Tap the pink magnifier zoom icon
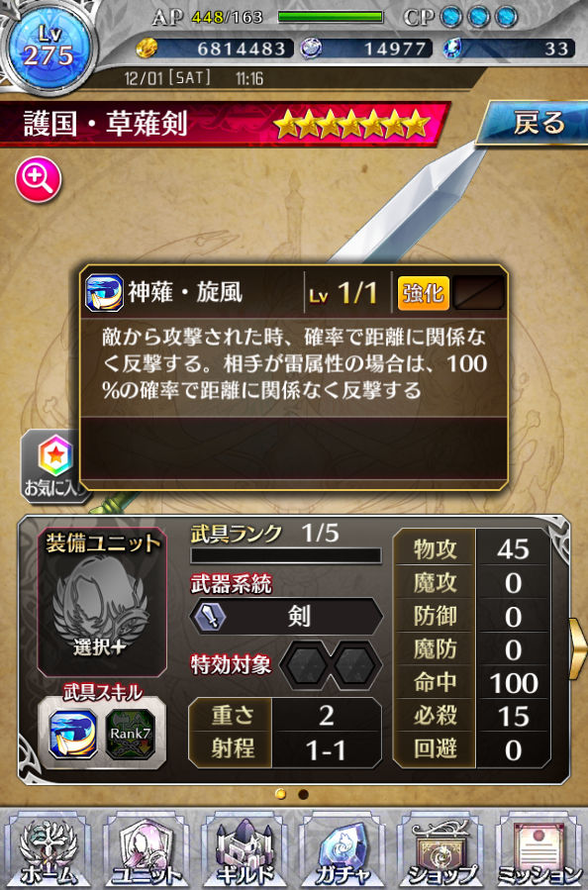Viewport: 588px width, 890px height. pos(38,179)
